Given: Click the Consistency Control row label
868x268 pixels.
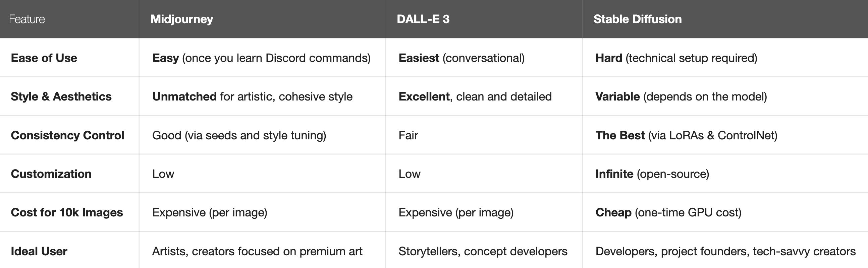Looking at the screenshot, I should coord(67,135).
